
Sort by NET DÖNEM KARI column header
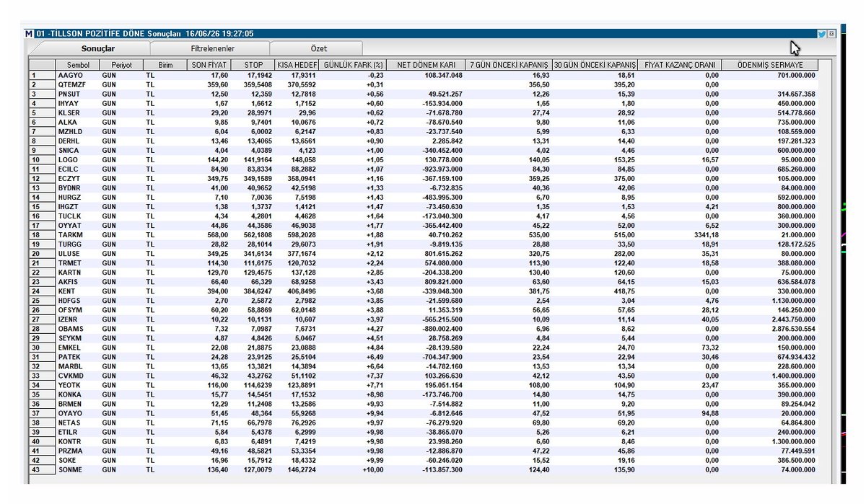[x=426, y=65]
